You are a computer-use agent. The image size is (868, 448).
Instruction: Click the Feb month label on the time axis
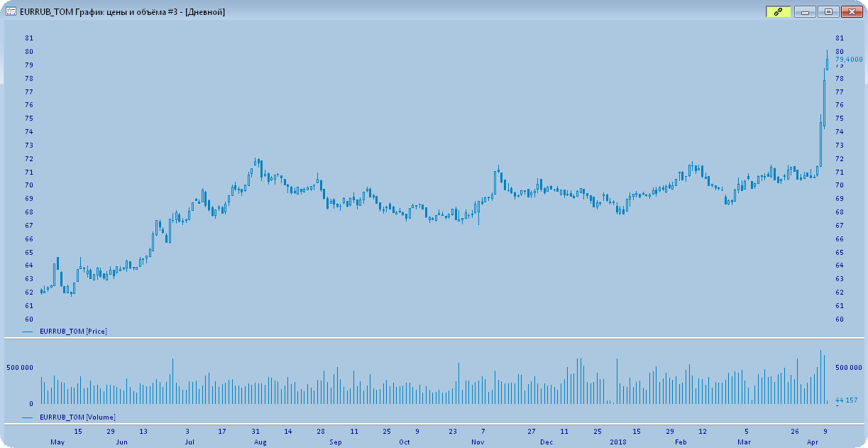(x=681, y=442)
